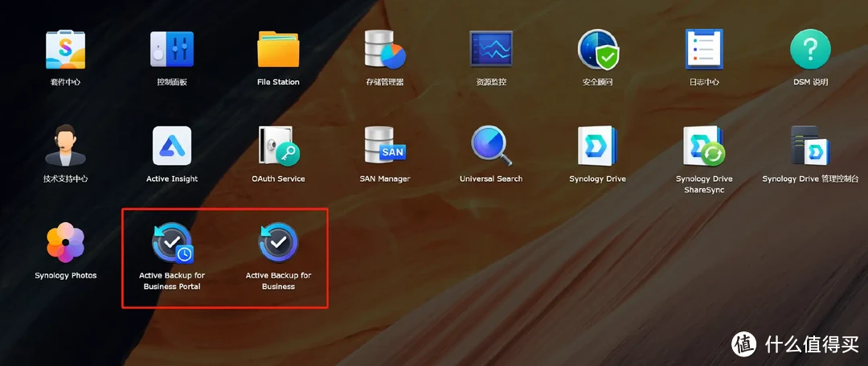
Task: Click the "控制面板" label text
Action: pyautogui.click(x=172, y=82)
